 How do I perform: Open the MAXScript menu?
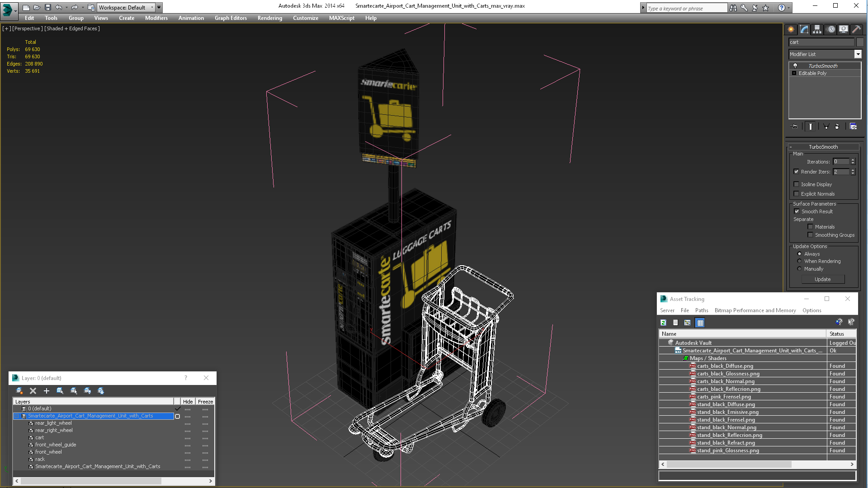click(342, 18)
